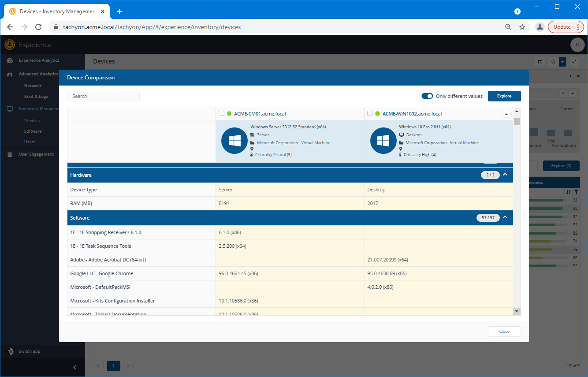
Task: Collapse the Software section
Action: pos(505,217)
